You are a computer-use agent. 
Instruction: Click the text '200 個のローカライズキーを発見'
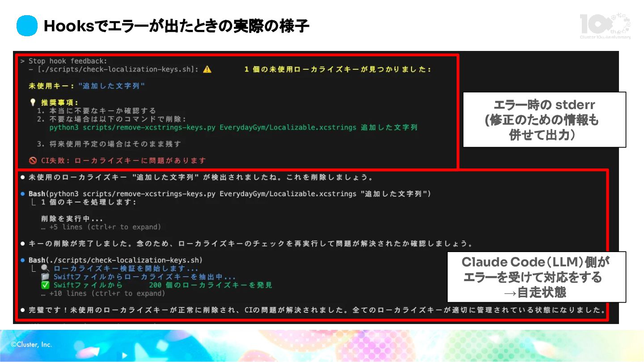click(x=211, y=285)
